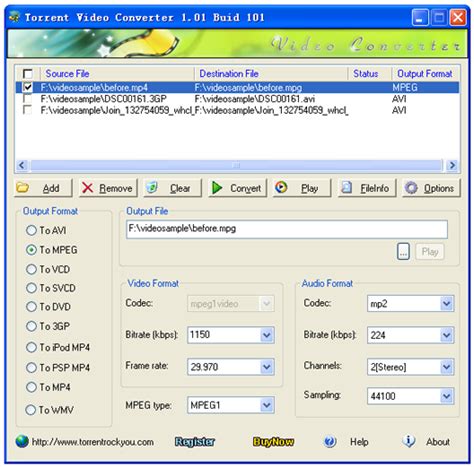
Task: Check the DSC00161.3GP file checkbox
Action: coord(28,99)
